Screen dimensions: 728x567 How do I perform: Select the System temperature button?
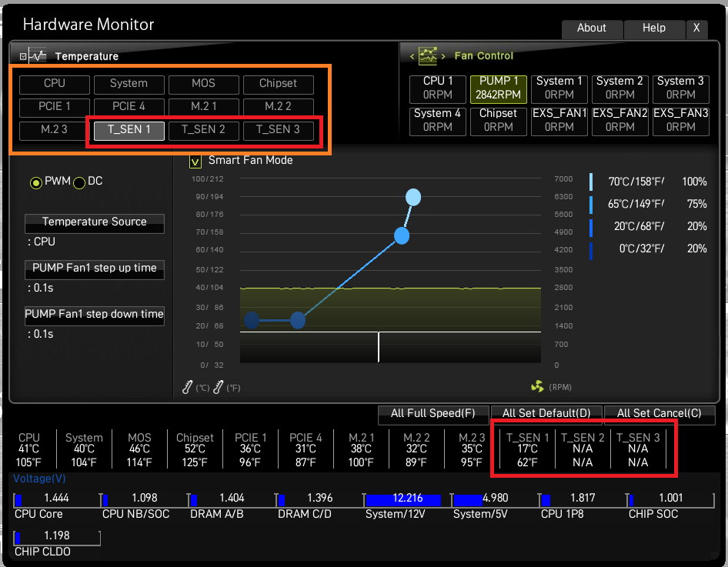[x=129, y=85]
